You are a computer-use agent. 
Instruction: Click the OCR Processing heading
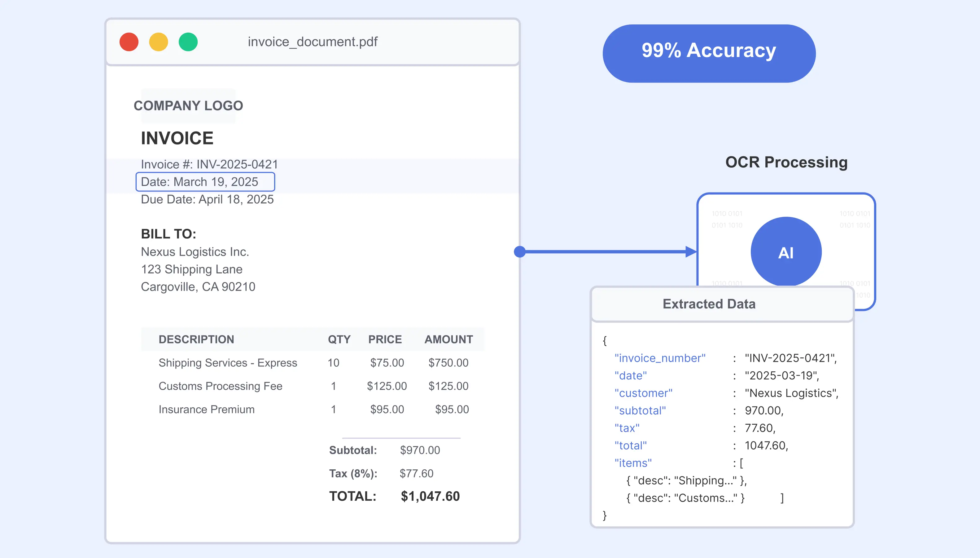(787, 162)
